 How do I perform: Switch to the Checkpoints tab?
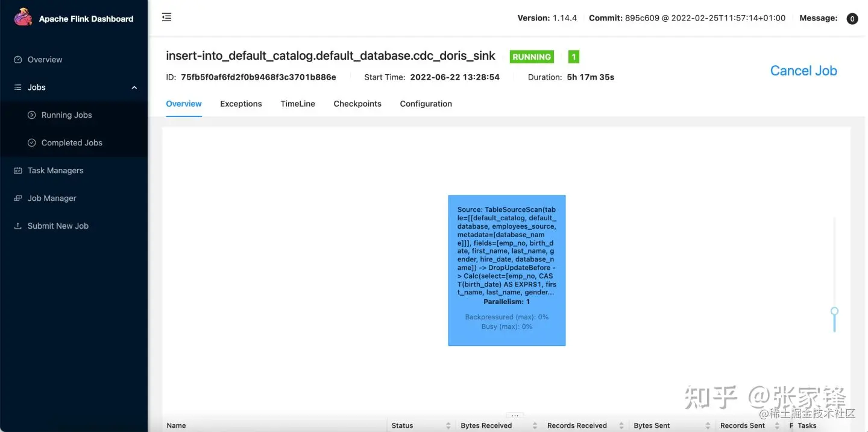pyautogui.click(x=357, y=104)
